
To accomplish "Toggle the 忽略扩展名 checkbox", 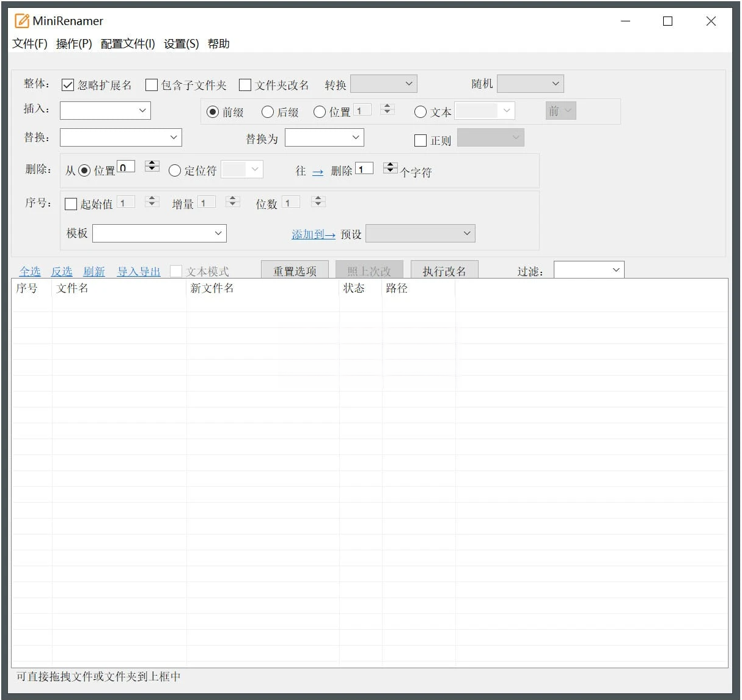I will 68,85.
